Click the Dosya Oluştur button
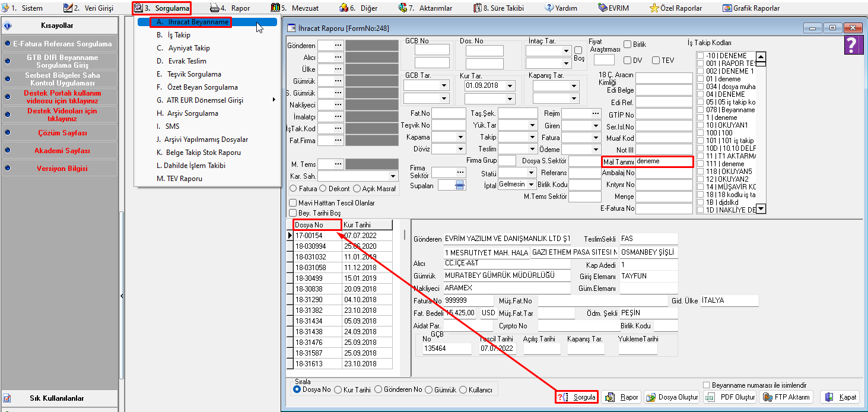 pos(671,397)
